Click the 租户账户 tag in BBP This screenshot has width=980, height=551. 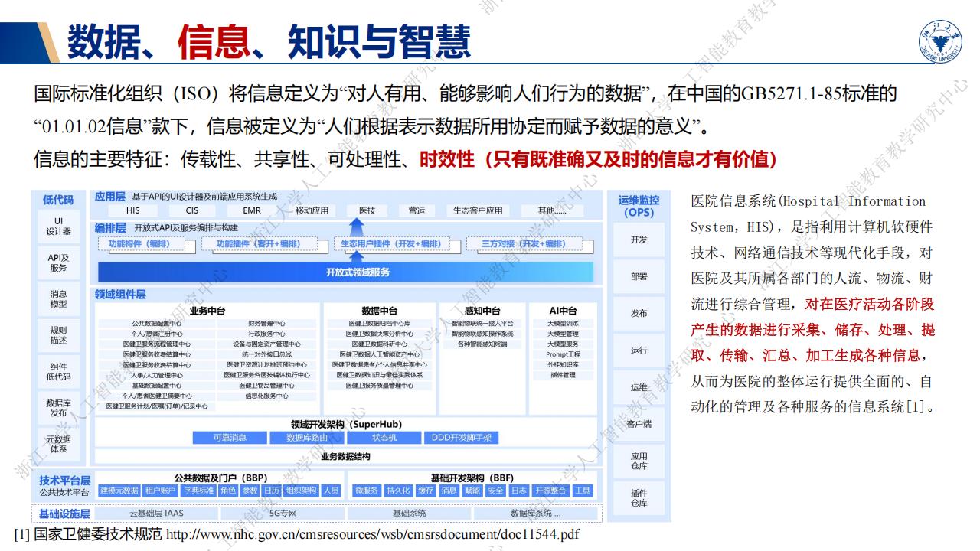pyautogui.click(x=161, y=491)
